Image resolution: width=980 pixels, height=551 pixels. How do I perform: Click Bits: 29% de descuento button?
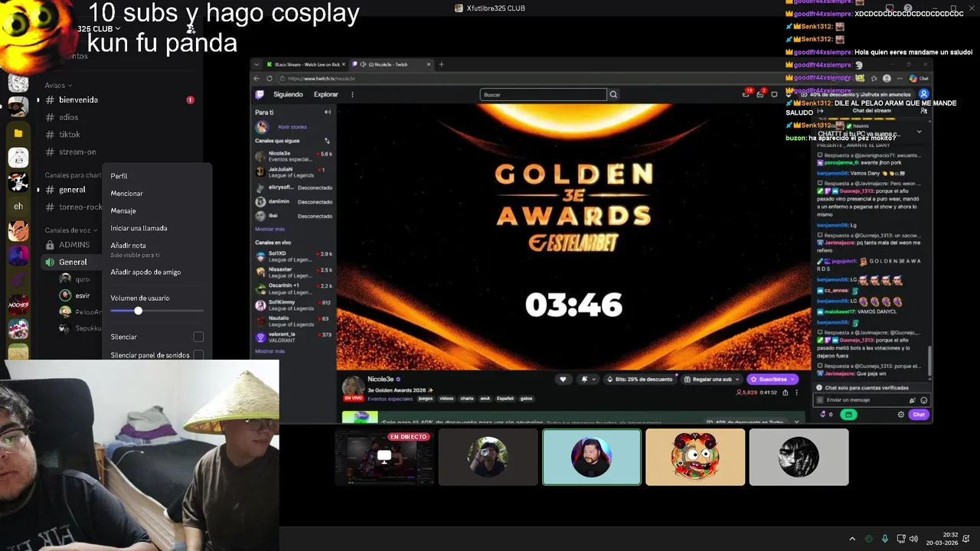(639, 379)
